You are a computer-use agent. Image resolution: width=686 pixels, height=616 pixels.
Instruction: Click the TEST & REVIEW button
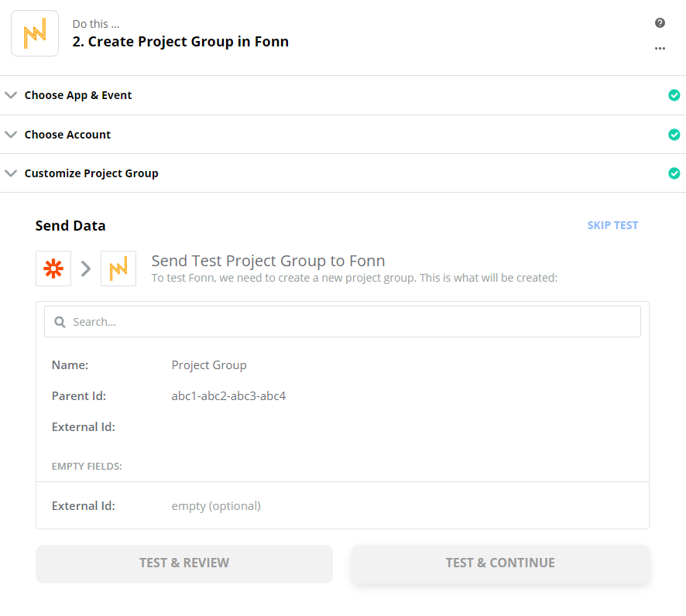coord(184,563)
